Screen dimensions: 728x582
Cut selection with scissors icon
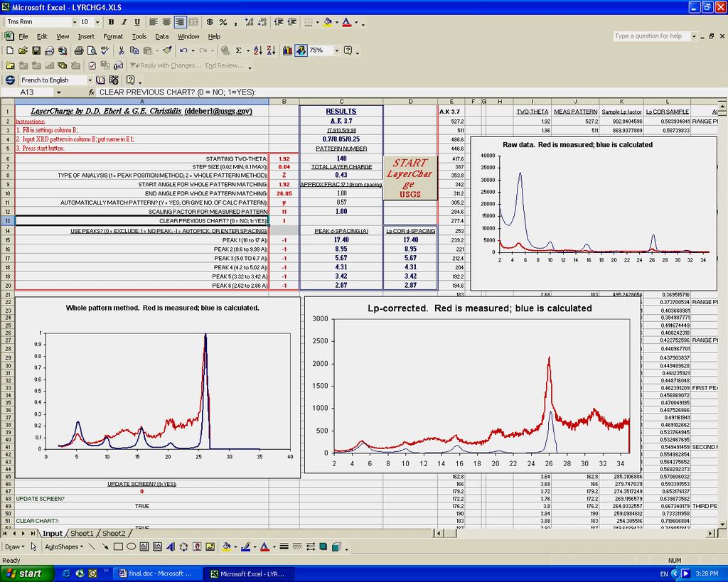tap(121, 50)
